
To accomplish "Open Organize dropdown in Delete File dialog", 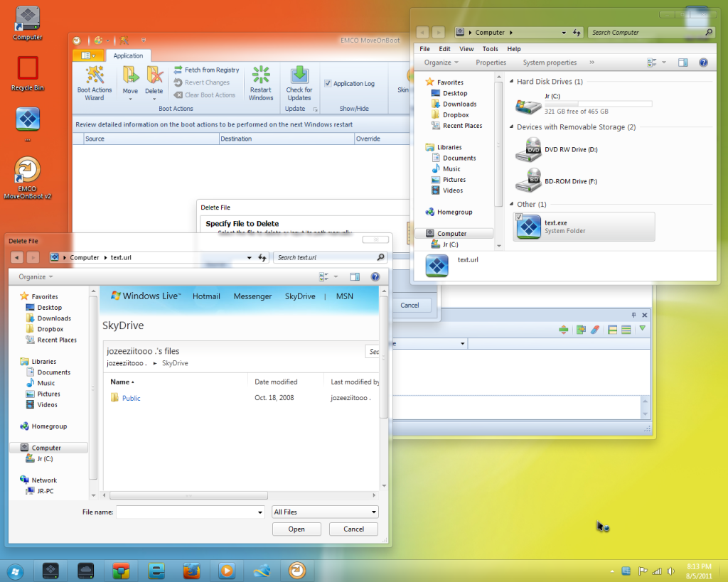I will (x=36, y=276).
